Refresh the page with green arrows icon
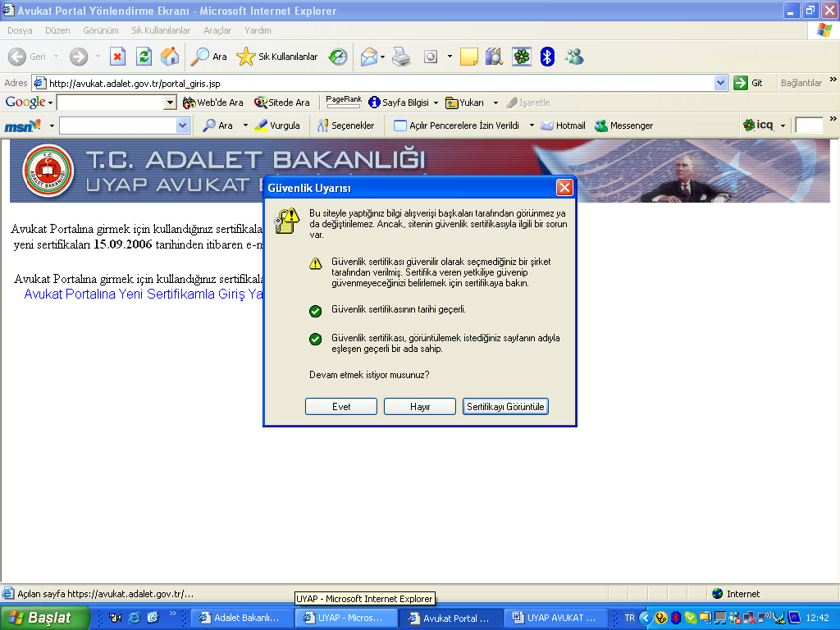Screen dimensions: 840x630 [144, 57]
